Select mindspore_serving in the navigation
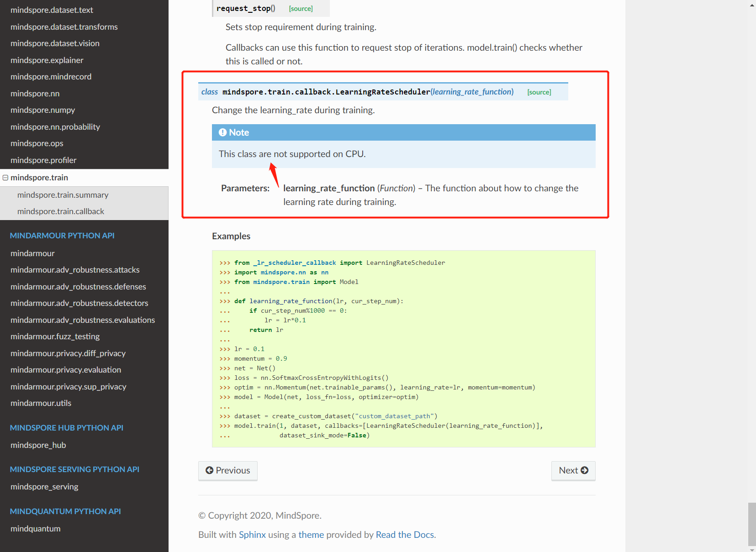756x552 pixels. pyautogui.click(x=44, y=487)
